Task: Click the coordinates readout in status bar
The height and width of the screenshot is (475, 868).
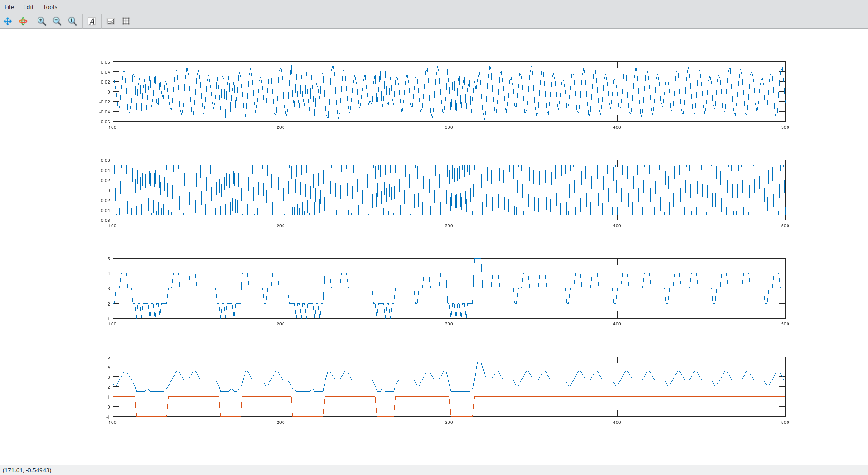Action: point(27,470)
